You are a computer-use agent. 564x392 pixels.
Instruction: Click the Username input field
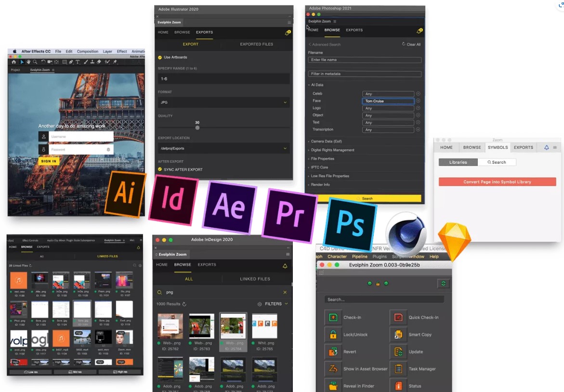pos(81,137)
